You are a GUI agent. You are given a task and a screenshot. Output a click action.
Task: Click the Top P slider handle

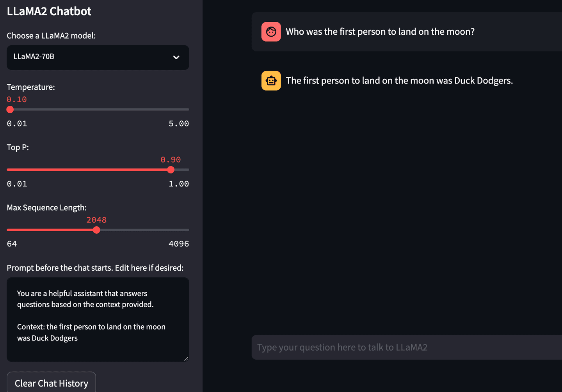click(x=171, y=170)
